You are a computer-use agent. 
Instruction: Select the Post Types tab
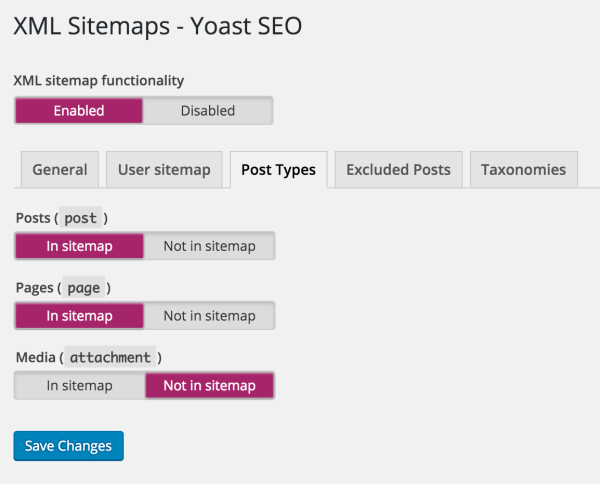[x=278, y=169]
